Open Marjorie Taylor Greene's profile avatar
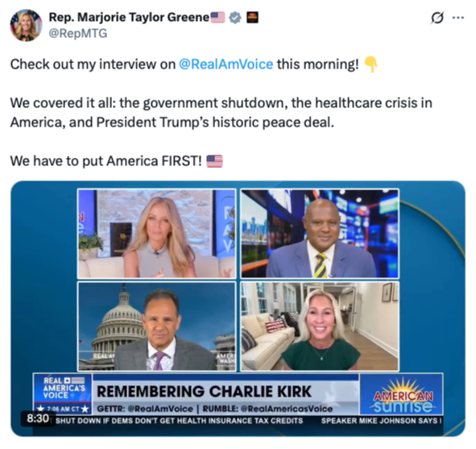The image size is (476, 449). coord(26,25)
